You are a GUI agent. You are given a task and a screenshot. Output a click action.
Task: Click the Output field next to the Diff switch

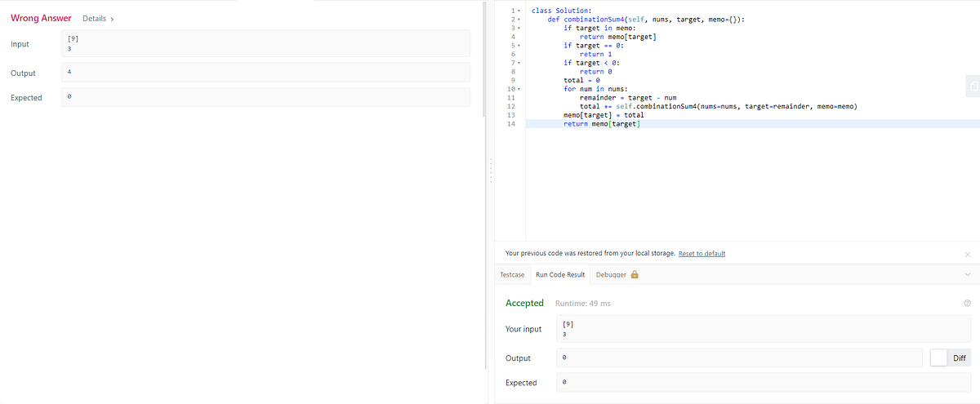click(740, 357)
